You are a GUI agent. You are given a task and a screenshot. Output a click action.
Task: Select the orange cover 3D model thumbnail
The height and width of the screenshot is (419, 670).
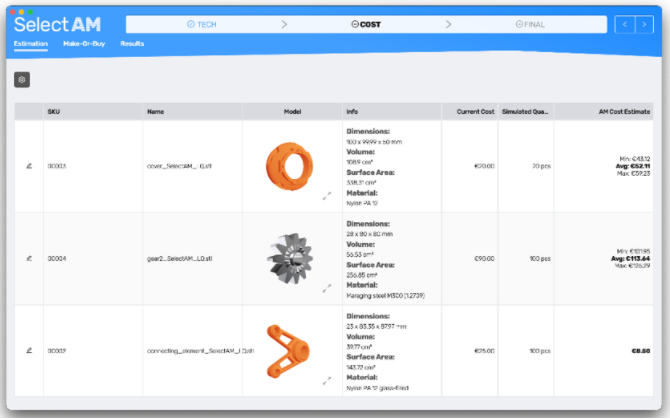(x=290, y=166)
